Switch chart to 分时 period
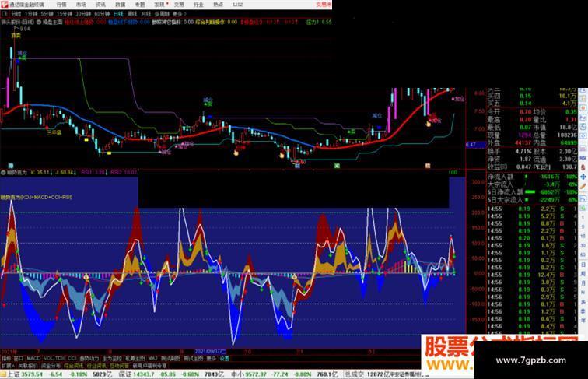 point(16,14)
